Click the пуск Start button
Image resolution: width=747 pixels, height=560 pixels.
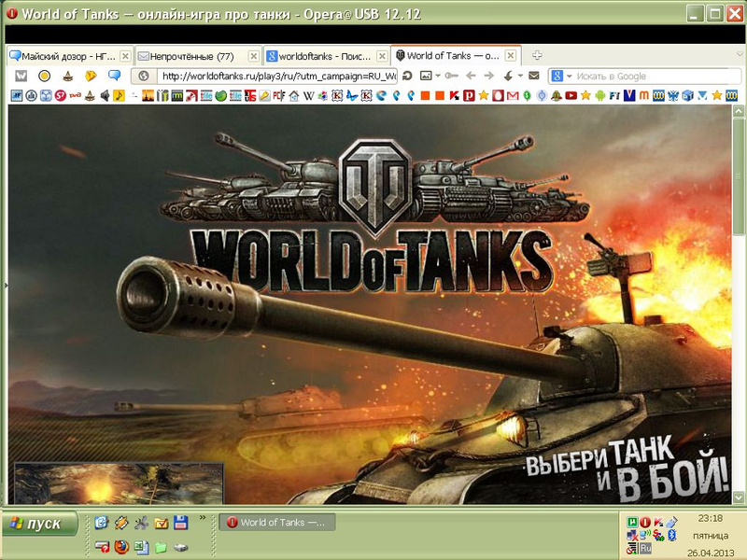[37, 524]
